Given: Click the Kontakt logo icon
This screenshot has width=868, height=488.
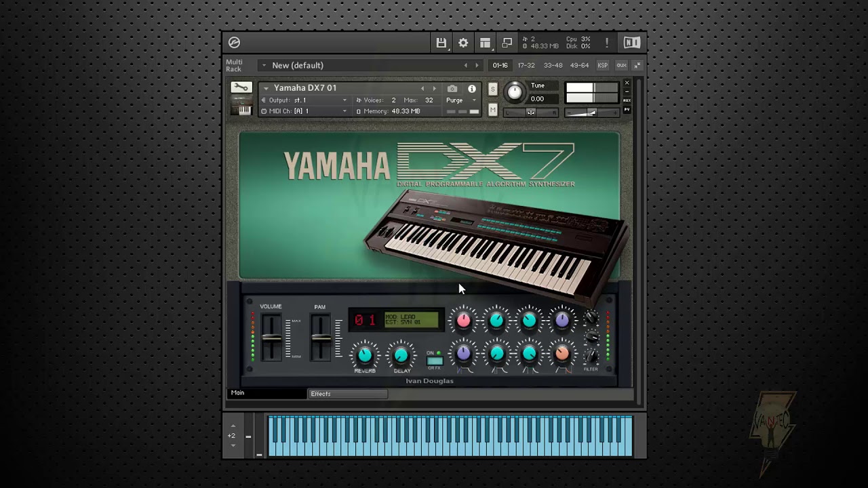Looking at the screenshot, I should coord(235,43).
